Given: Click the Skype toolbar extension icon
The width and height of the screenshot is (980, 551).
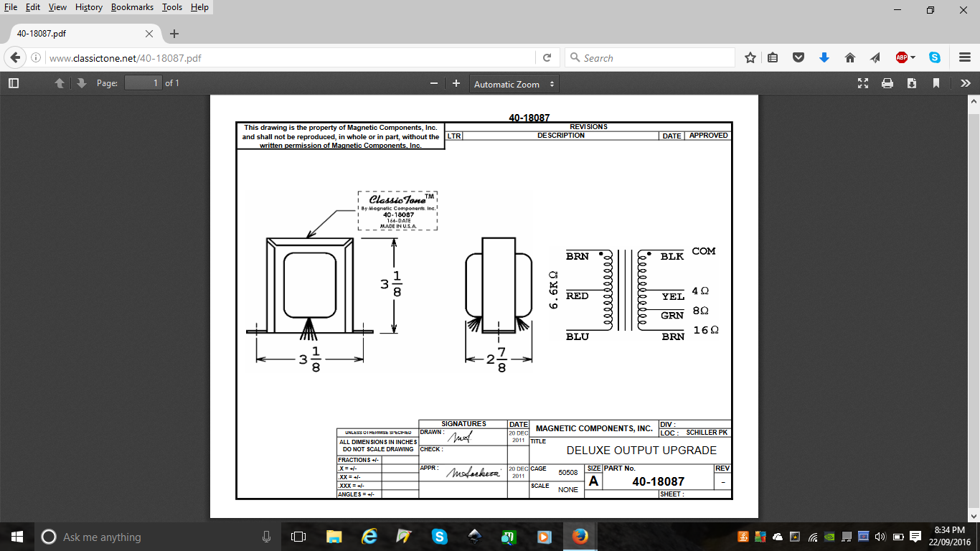Looking at the screenshot, I should (x=935, y=57).
